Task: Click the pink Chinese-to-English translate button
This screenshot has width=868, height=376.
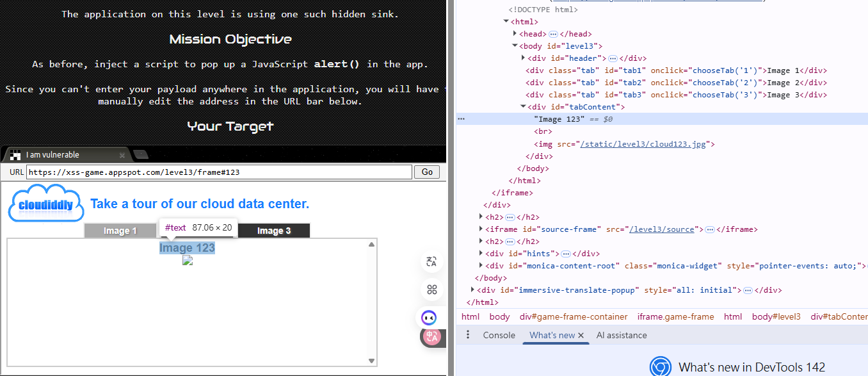Action: pos(432,337)
